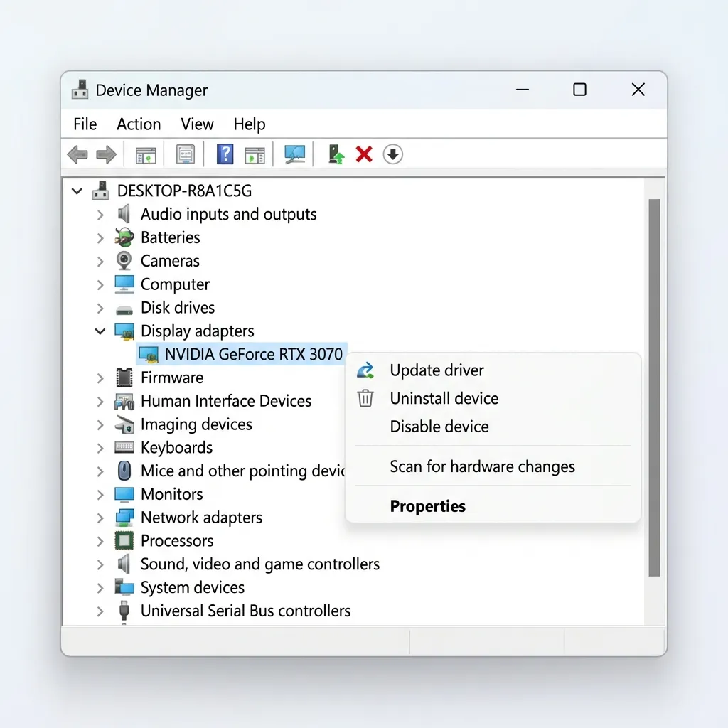Expand the Audio inputs and outputs chevron
This screenshot has height=728, width=728.
point(100,215)
